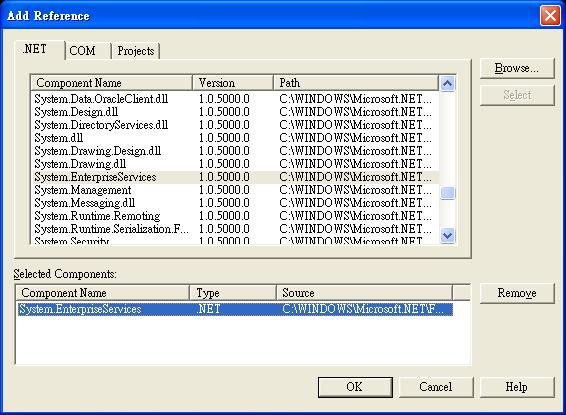Select System.EnterpriseServices in top list
566x415 pixels.
pyautogui.click(x=235, y=177)
